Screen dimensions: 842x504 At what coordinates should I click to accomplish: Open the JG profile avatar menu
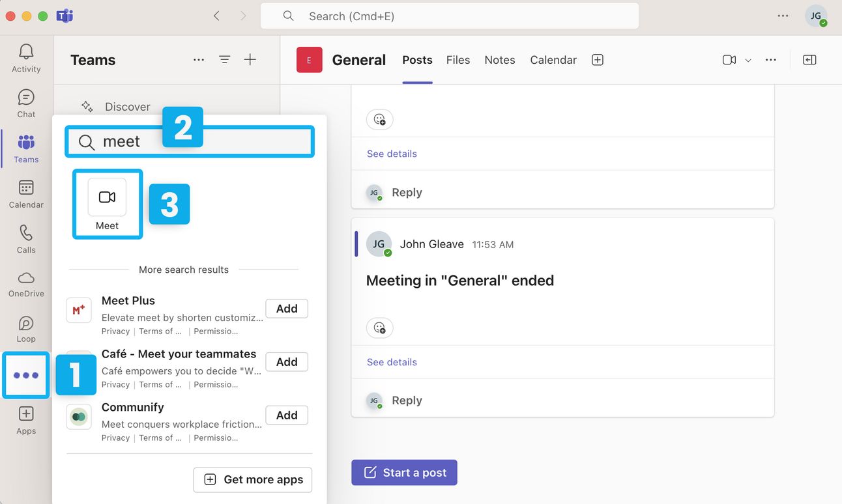(816, 16)
